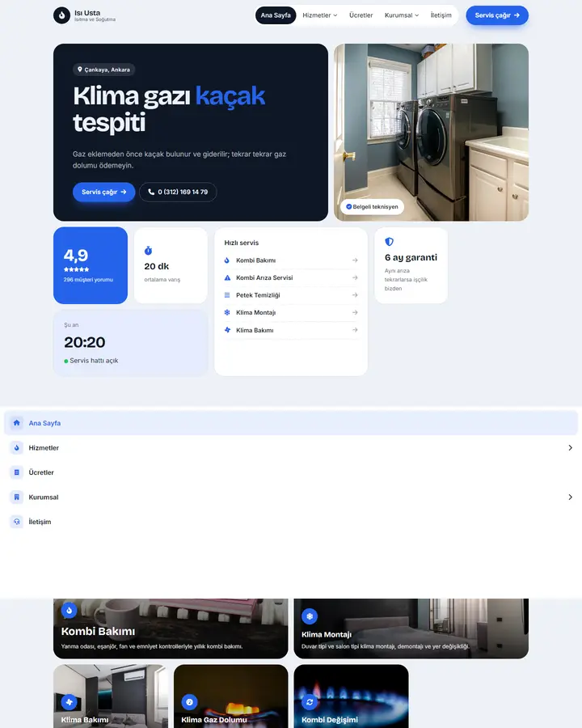Click the arrow at the end of the Klima Montajı row

point(355,312)
